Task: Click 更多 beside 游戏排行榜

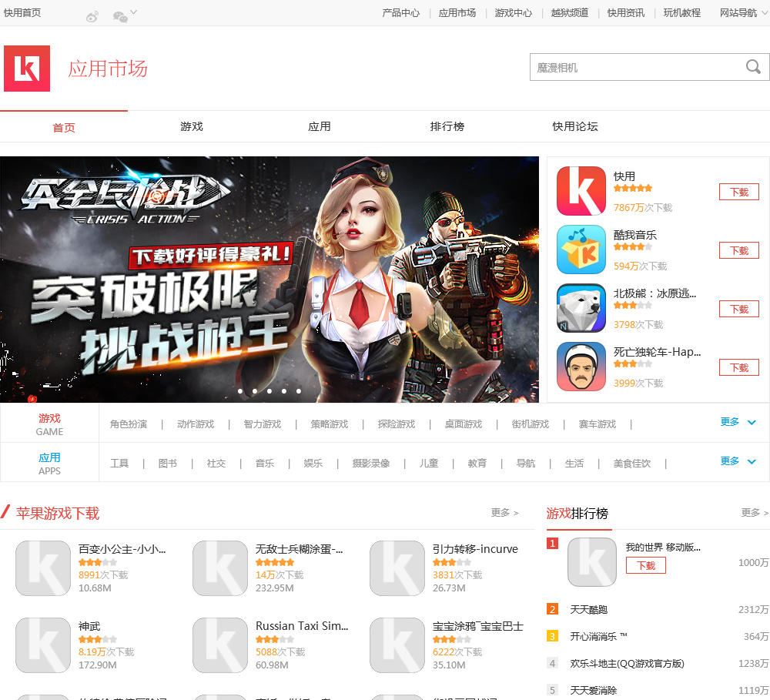Action: point(755,513)
